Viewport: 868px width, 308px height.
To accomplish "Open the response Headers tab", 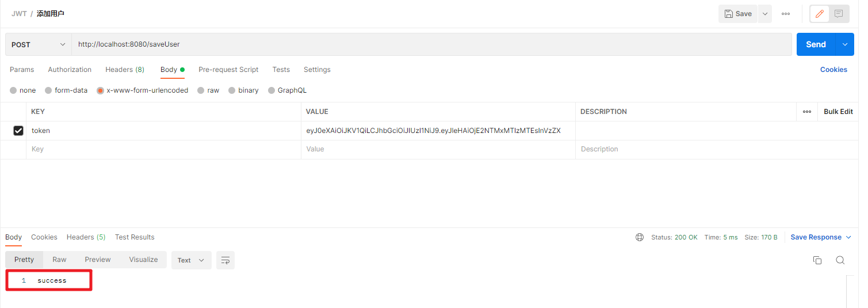I will 86,237.
